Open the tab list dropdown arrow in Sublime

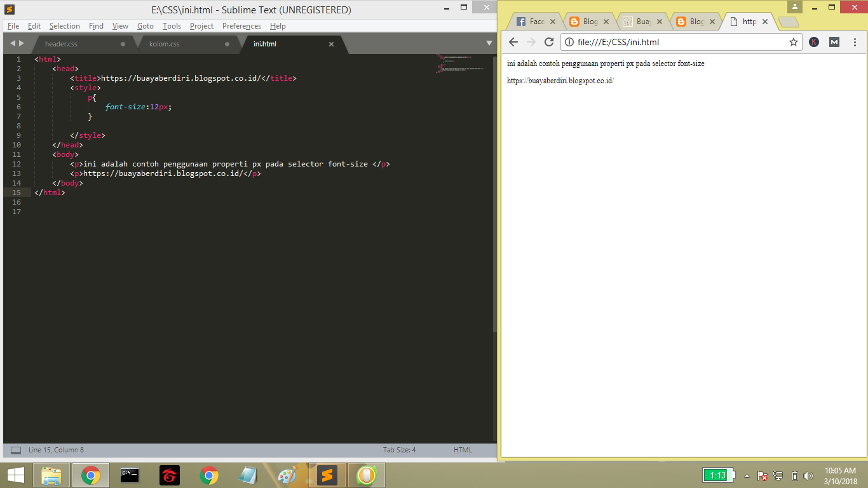[489, 43]
